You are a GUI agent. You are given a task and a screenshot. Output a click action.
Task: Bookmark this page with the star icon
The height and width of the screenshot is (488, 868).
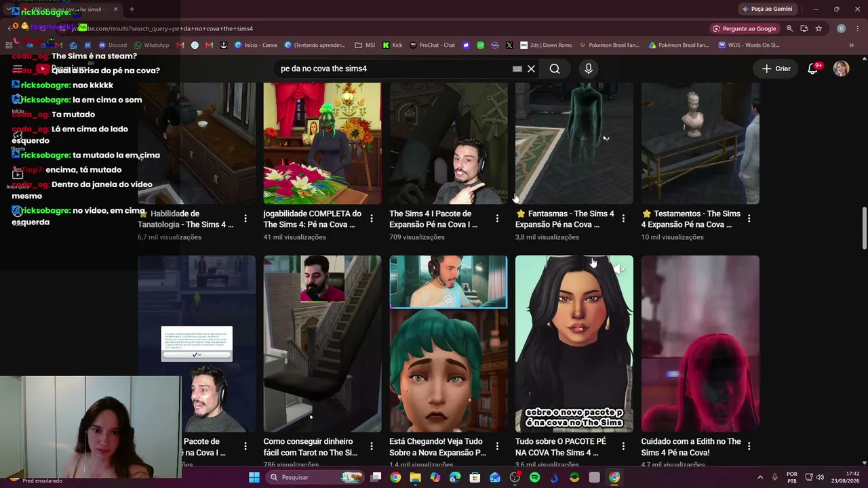(818, 28)
